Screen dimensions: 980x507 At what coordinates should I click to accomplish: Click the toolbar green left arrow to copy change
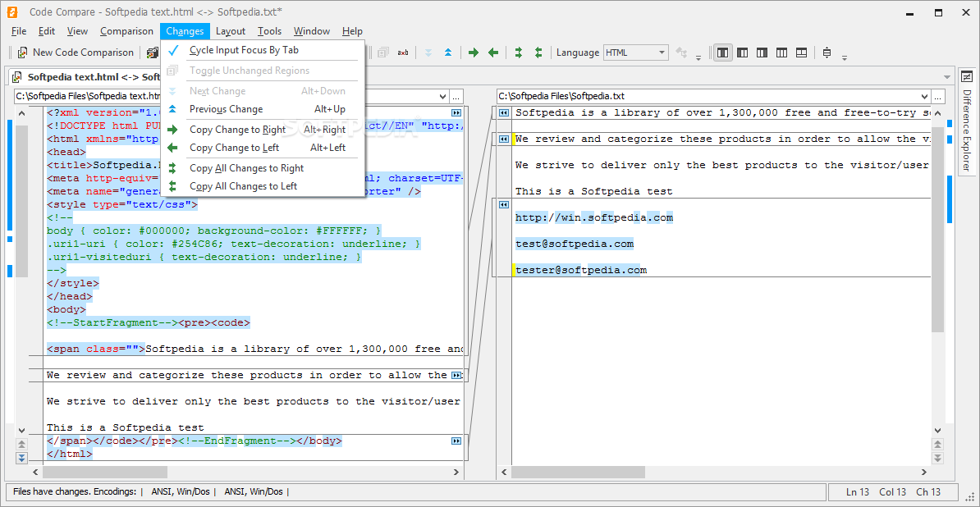pos(493,53)
